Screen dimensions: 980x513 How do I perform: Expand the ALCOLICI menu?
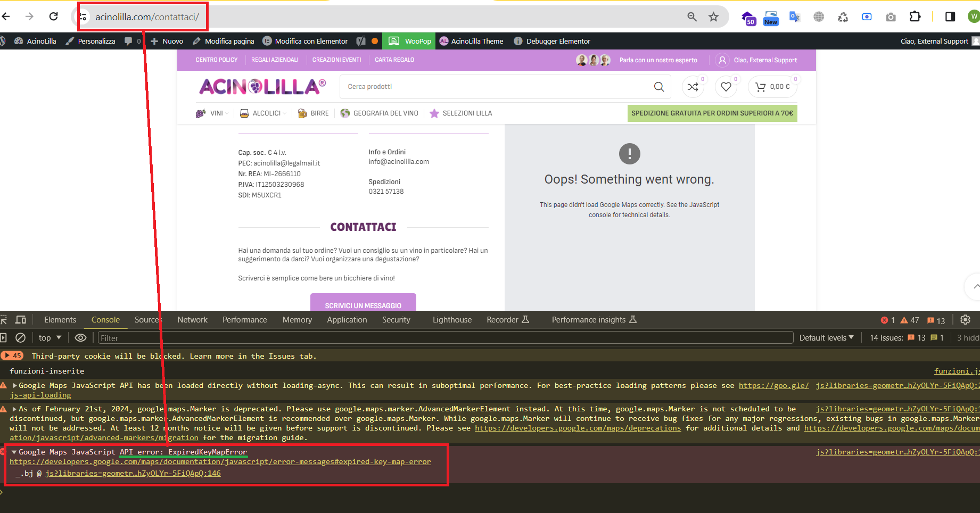click(x=263, y=113)
